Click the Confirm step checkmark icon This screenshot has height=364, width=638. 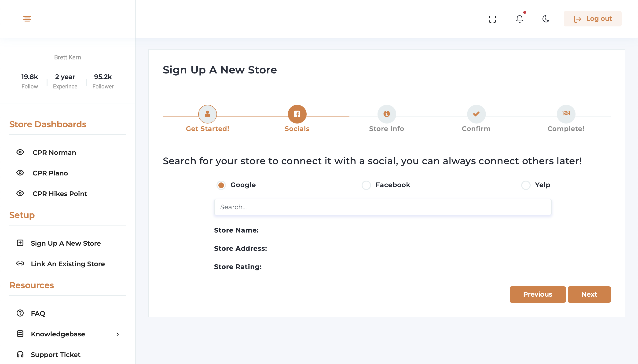(476, 114)
